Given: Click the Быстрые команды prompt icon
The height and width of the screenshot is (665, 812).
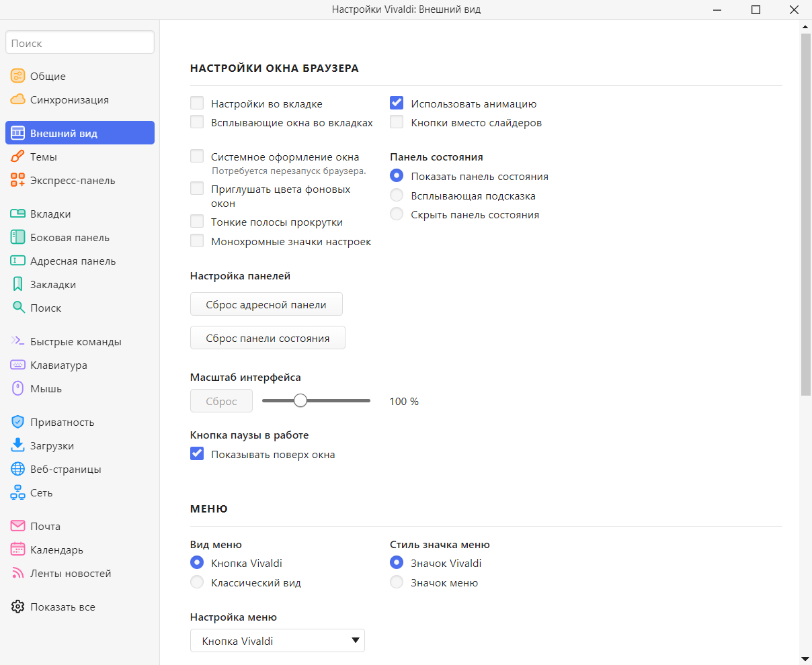Looking at the screenshot, I should [x=18, y=341].
